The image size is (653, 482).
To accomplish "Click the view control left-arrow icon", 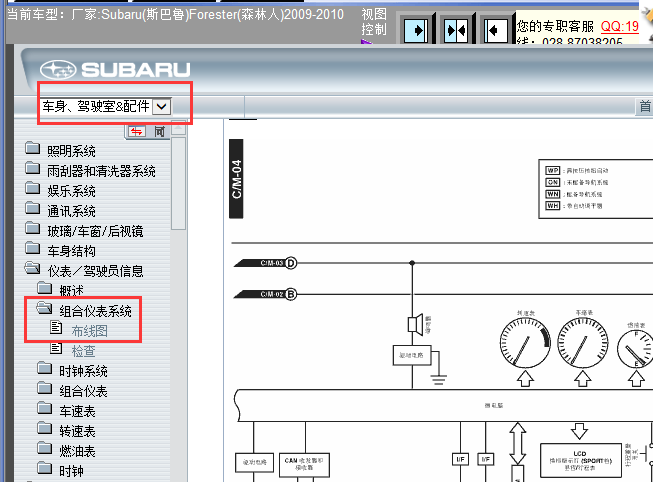I will click(496, 30).
